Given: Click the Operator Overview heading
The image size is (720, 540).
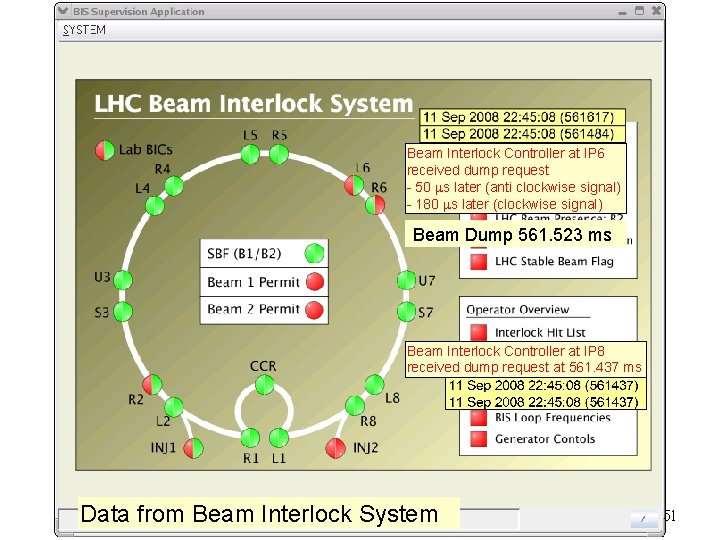Looking at the screenshot, I should coord(518,309).
